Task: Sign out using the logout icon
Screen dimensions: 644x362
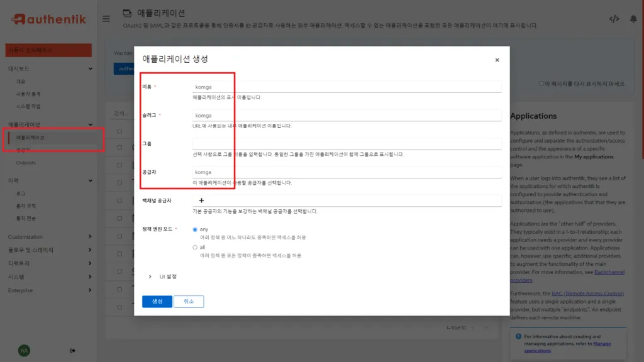Action: tap(72, 350)
